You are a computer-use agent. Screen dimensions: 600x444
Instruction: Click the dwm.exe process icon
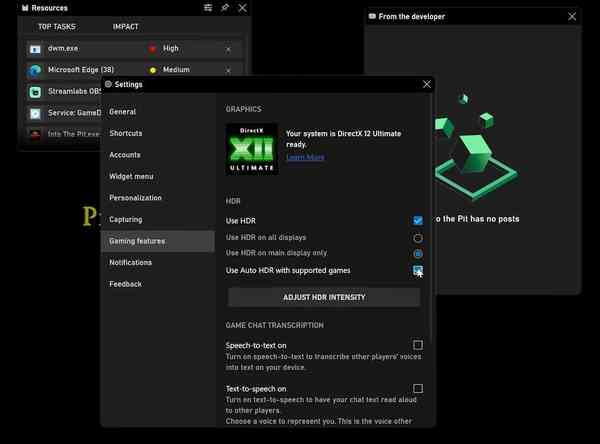[35, 49]
